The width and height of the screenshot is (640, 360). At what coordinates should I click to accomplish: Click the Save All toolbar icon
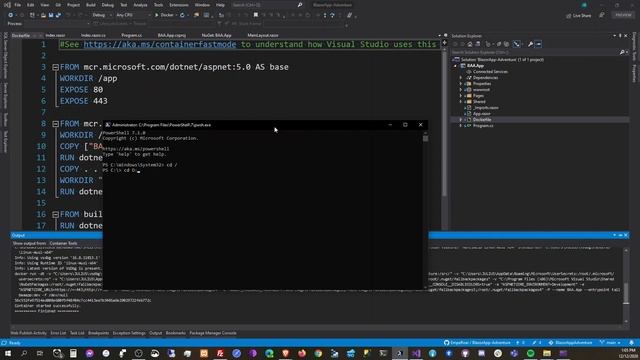tap(58, 15)
